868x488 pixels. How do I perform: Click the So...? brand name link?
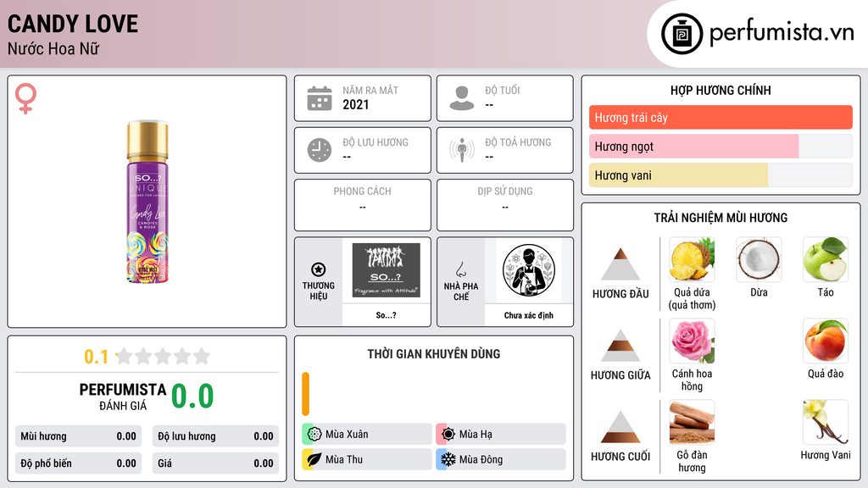[386, 315]
